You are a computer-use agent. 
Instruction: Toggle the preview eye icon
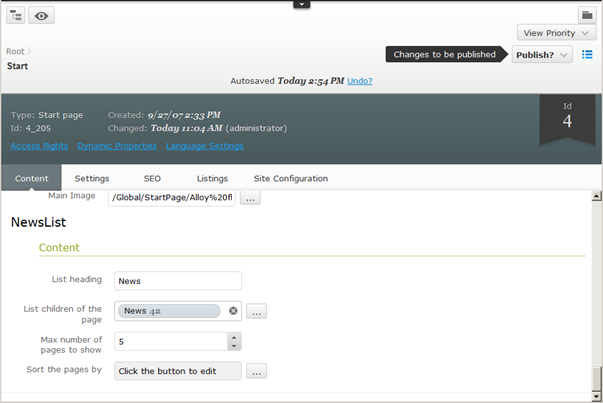click(42, 16)
